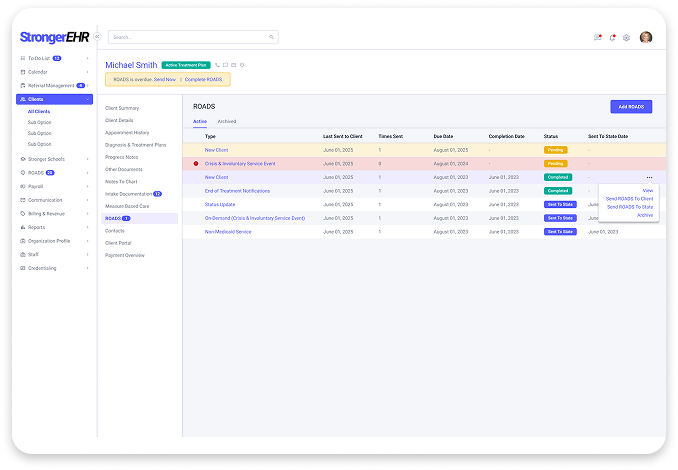Expand the Reports sidebar section
678x470 pixels.
tap(88, 227)
